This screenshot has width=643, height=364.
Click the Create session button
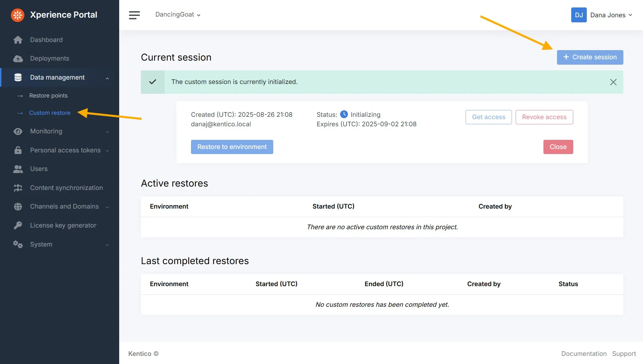[590, 57]
